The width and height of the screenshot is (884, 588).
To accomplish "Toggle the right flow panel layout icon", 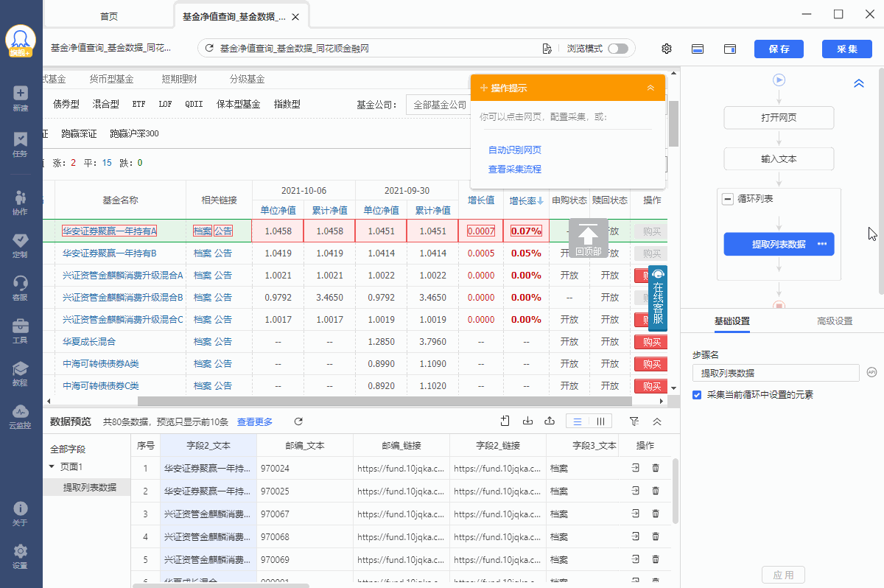I will click(730, 49).
